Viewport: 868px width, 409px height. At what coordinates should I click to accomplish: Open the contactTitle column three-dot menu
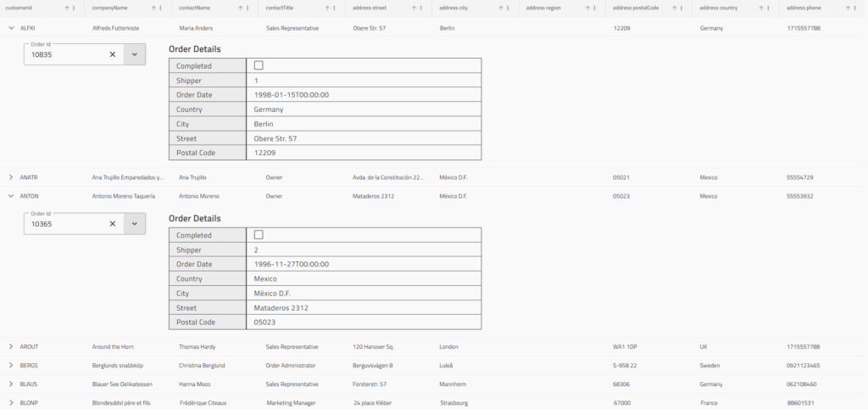(335, 8)
